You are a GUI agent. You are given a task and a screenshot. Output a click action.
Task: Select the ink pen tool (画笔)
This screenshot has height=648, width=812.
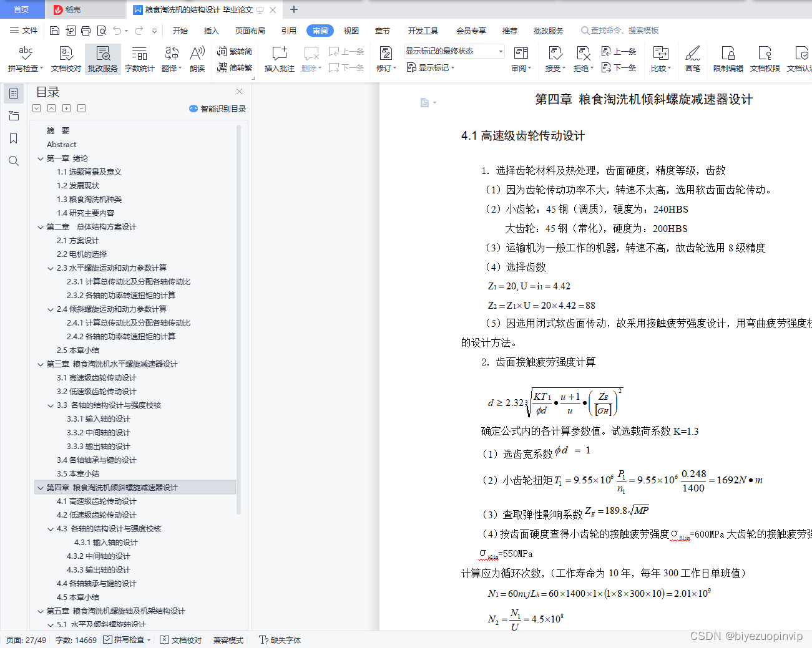tap(693, 59)
